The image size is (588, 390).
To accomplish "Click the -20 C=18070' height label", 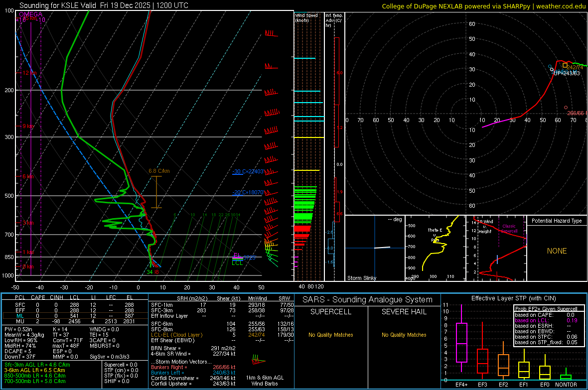I will coord(248,192).
